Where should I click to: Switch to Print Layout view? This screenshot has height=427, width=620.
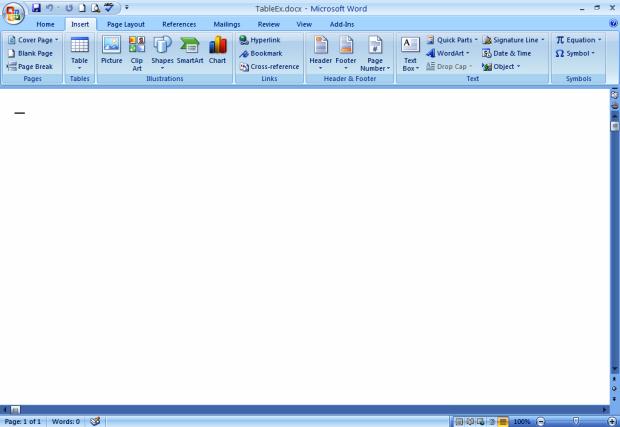(459, 422)
